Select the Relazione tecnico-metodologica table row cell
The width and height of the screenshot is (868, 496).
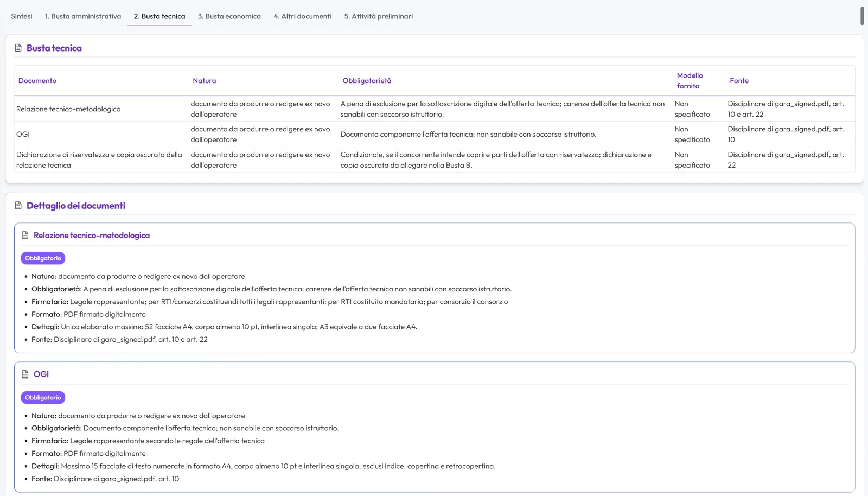[x=101, y=109]
